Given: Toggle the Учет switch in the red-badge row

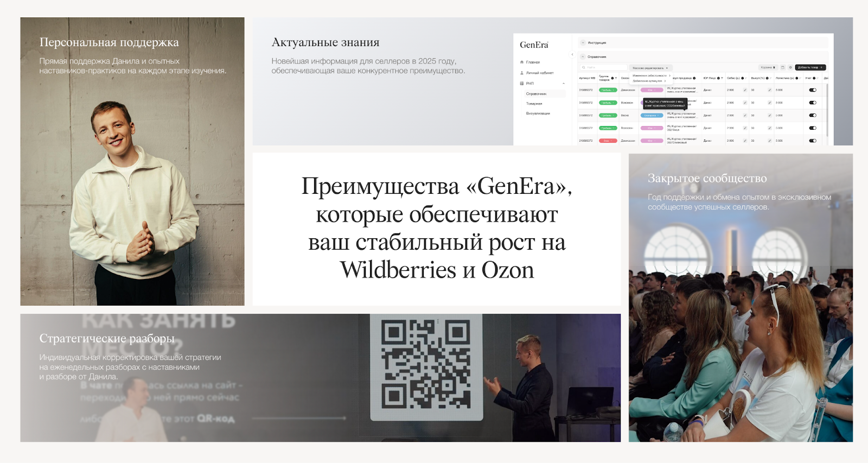Looking at the screenshot, I should (813, 141).
